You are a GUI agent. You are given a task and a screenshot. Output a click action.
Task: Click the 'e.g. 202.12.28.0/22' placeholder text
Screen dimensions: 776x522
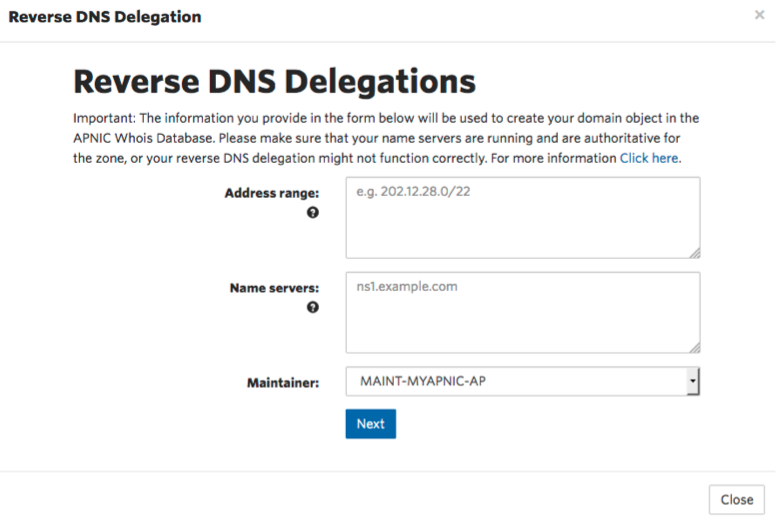point(413,192)
